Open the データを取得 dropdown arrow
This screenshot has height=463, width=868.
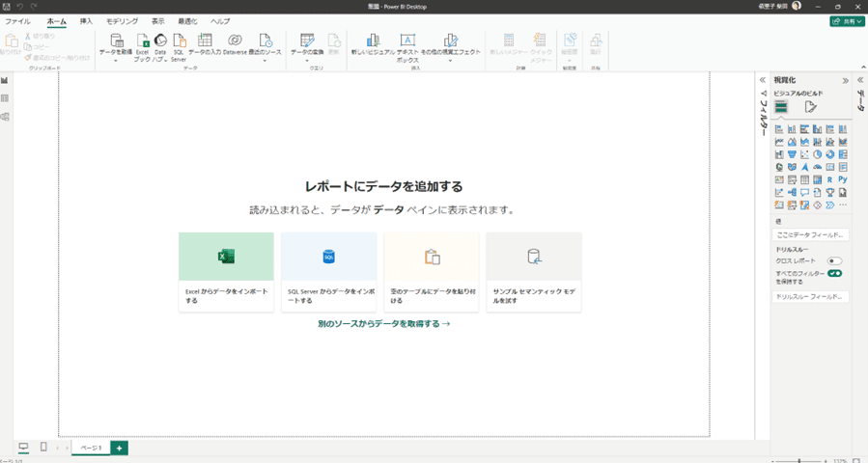[x=116, y=61]
